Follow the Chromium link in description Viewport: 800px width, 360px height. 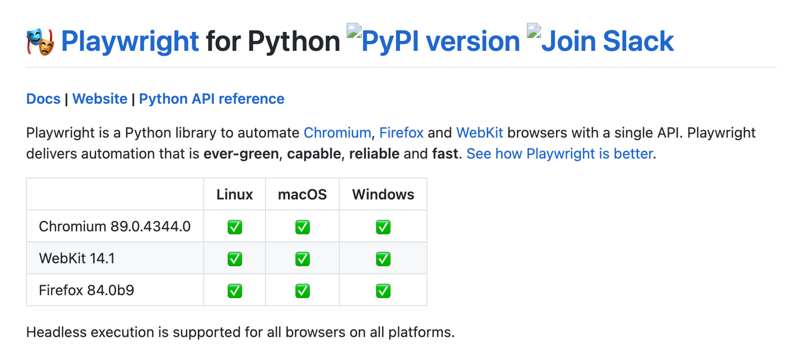[337, 133]
